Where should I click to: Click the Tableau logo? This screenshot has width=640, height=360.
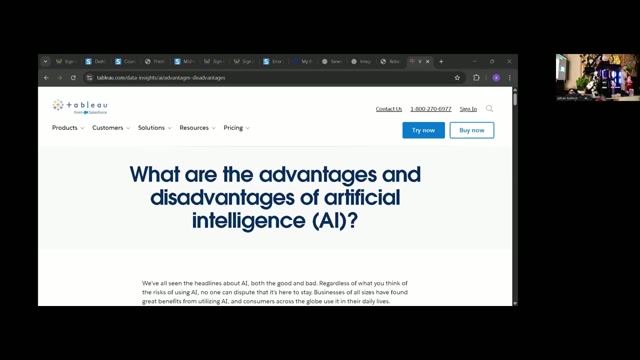(80, 106)
